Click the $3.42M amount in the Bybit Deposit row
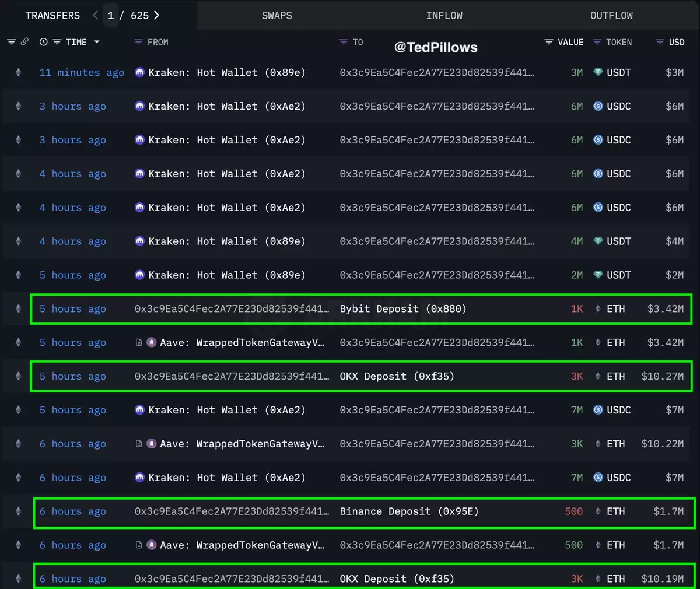The height and width of the screenshot is (589, 700). pos(665,308)
